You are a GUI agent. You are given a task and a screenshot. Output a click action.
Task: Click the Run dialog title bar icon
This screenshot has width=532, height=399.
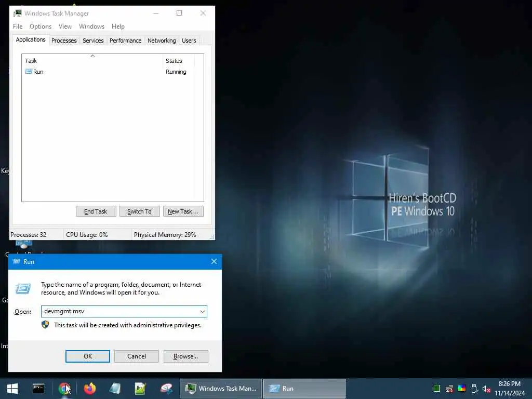click(16, 261)
